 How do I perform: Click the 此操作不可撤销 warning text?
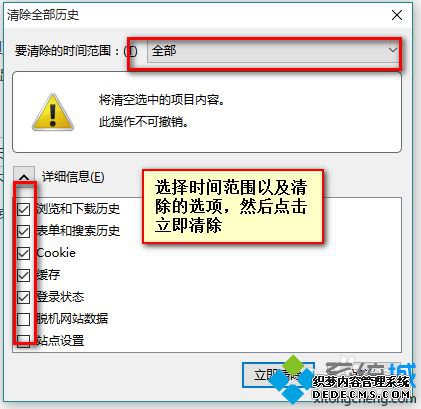point(144,122)
